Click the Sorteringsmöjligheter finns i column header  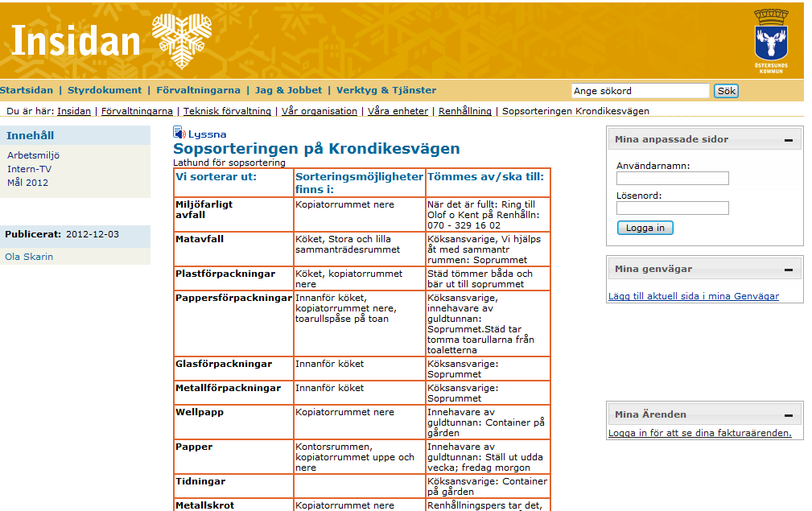(x=360, y=183)
